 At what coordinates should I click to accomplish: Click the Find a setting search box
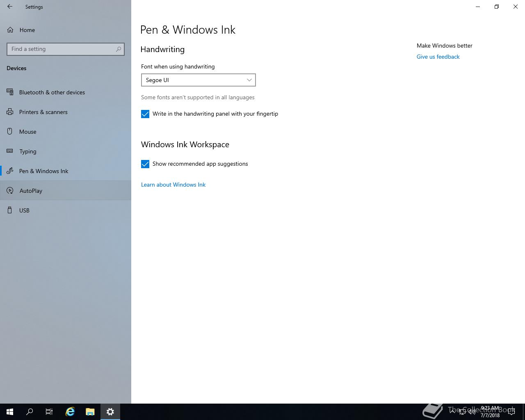[x=66, y=49]
